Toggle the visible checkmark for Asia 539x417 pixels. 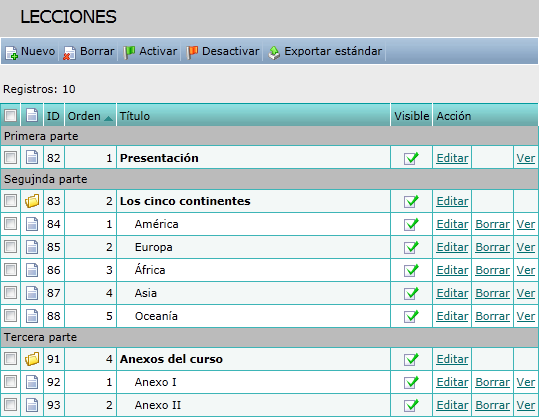pyautogui.click(x=411, y=293)
